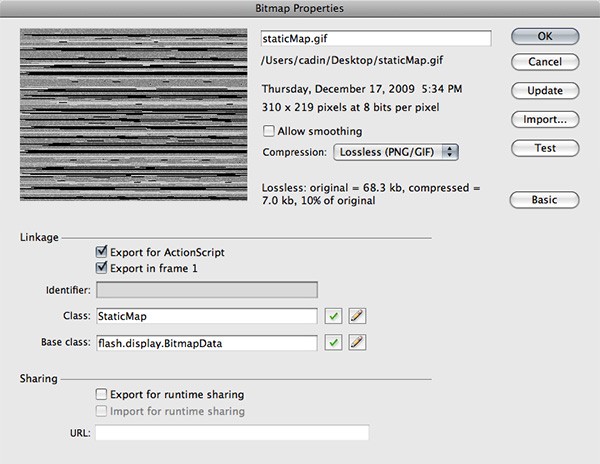Click Cancel to dismiss the dialog
The height and width of the screenshot is (464, 600).
click(x=544, y=62)
